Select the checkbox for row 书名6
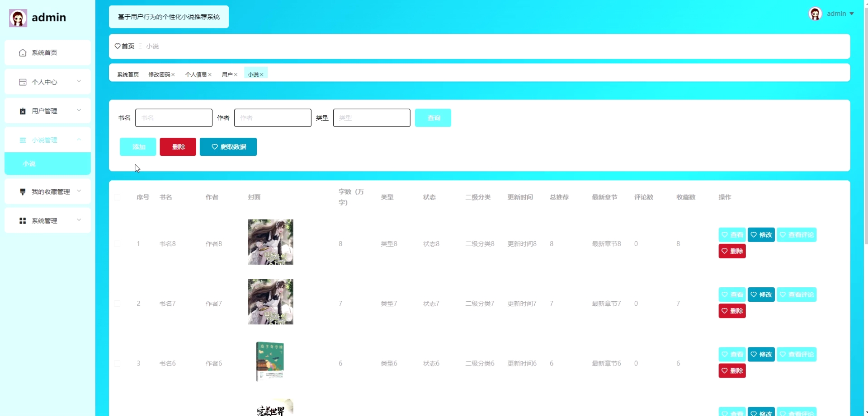The height and width of the screenshot is (416, 868). [x=117, y=364]
